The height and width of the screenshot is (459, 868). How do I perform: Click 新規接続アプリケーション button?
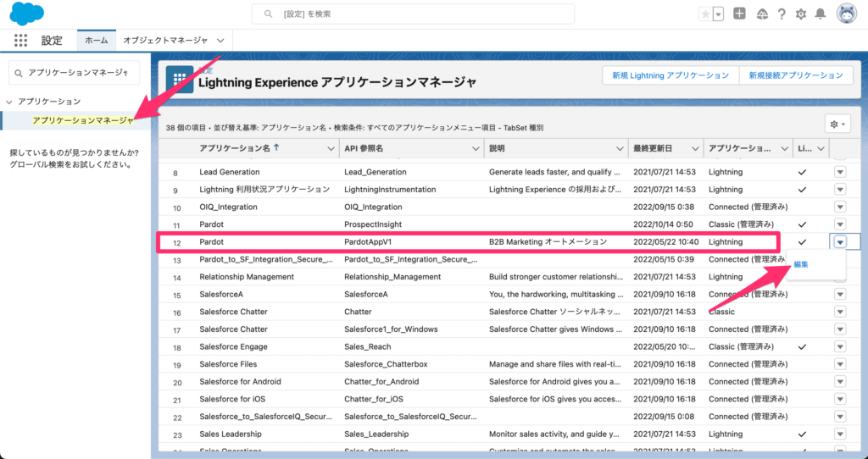pos(795,75)
